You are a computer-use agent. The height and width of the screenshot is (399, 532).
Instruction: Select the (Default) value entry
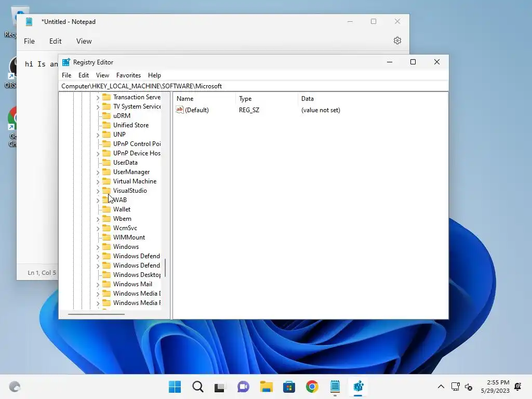(197, 110)
